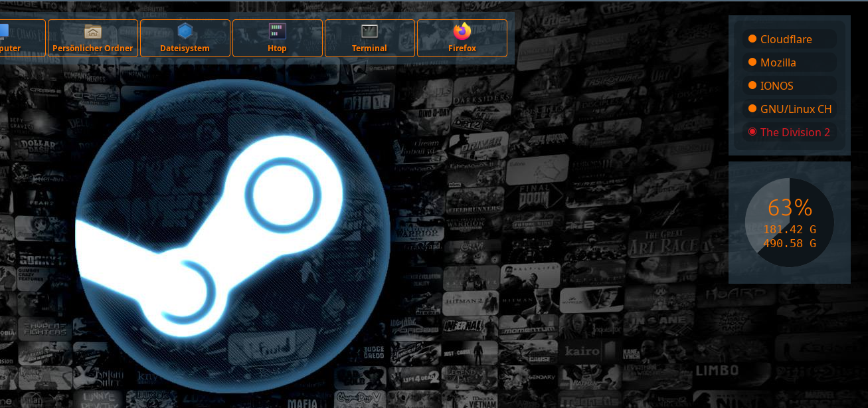The width and height of the screenshot is (868, 408).
Task: Open the Htop launcher icon
Action: click(277, 31)
